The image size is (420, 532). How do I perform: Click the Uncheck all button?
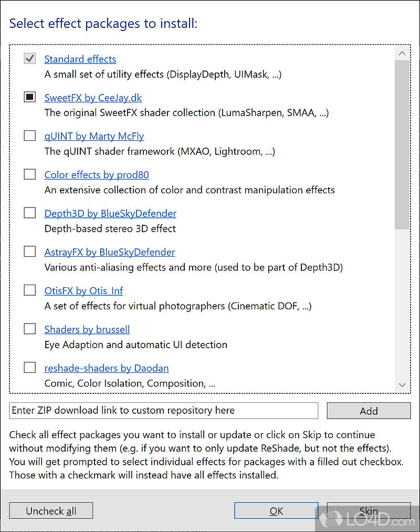pos(51,511)
